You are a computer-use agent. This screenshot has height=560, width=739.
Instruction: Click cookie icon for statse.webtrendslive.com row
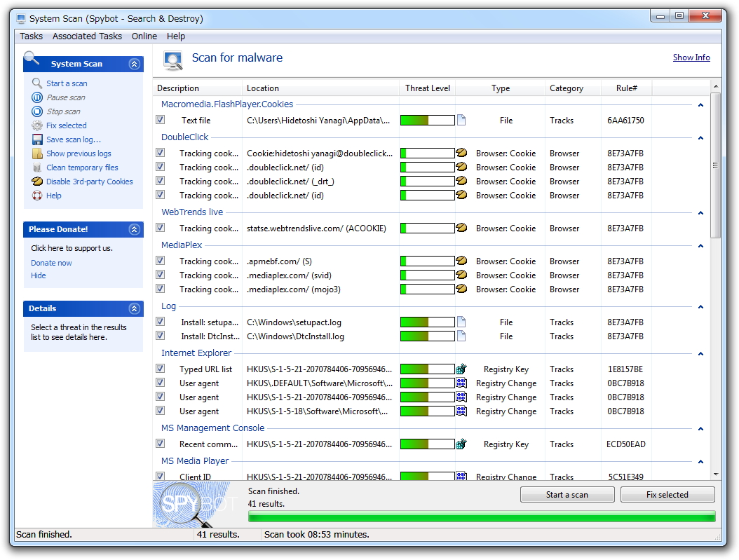tap(461, 228)
